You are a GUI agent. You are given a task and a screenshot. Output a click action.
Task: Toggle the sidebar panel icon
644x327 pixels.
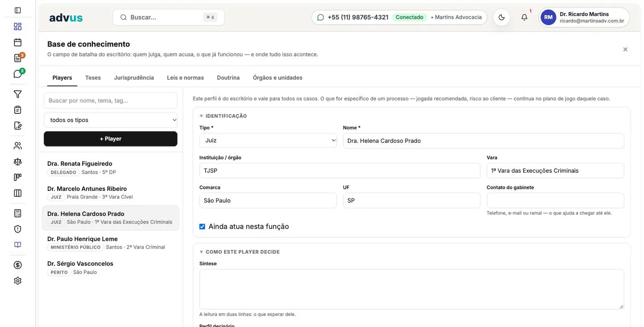pyautogui.click(x=17, y=10)
